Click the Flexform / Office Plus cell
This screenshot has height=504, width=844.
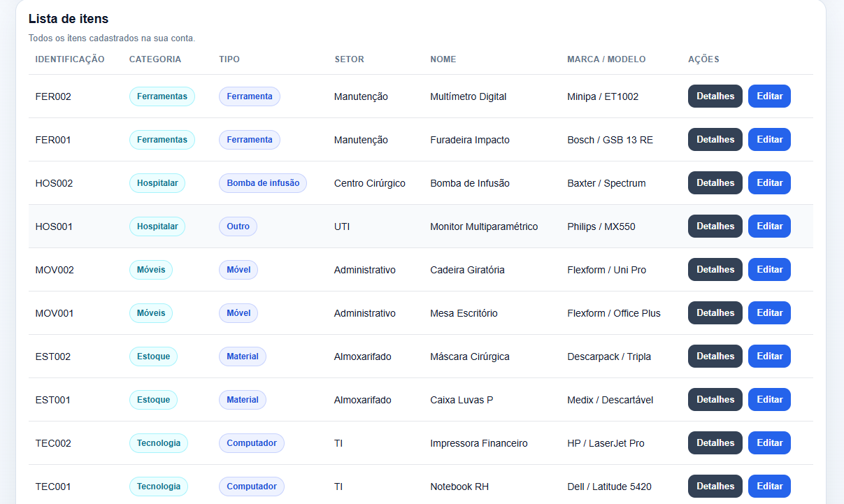[614, 313]
